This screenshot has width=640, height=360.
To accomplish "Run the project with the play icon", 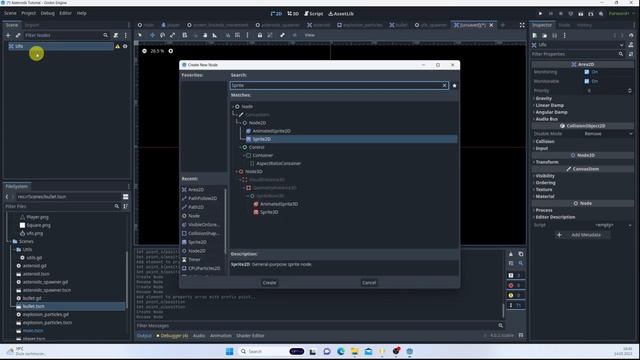I will pos(540,13).
